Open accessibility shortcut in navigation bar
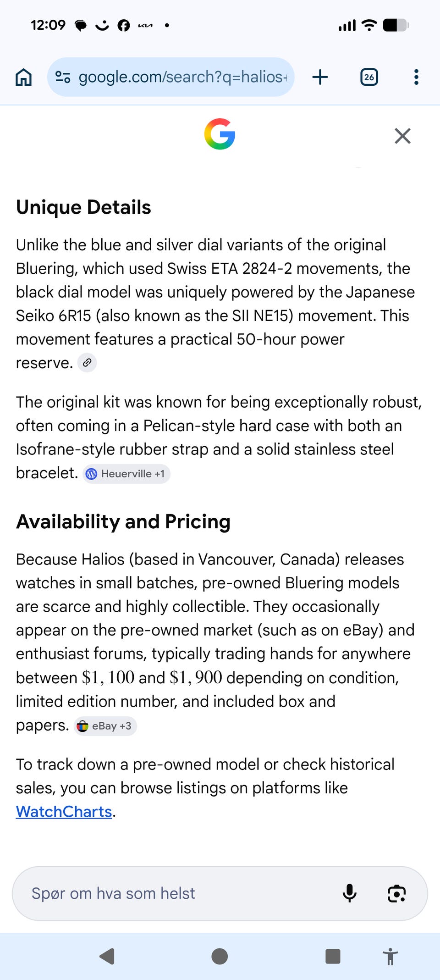The height and width of the screenshot is (980, 440). (390, 956)
